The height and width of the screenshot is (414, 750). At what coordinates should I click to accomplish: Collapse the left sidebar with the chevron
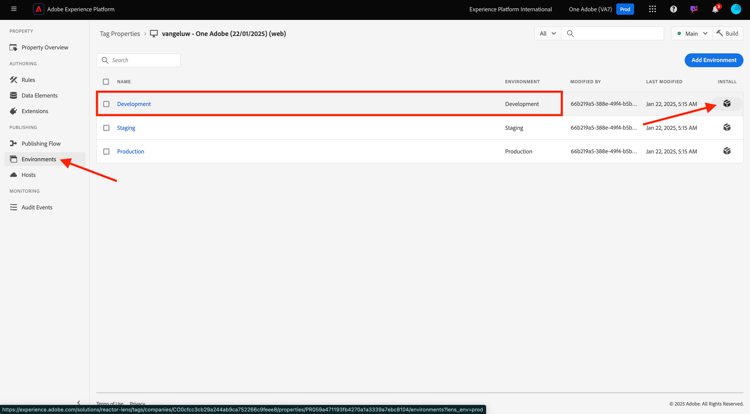(x=79, y=403)
